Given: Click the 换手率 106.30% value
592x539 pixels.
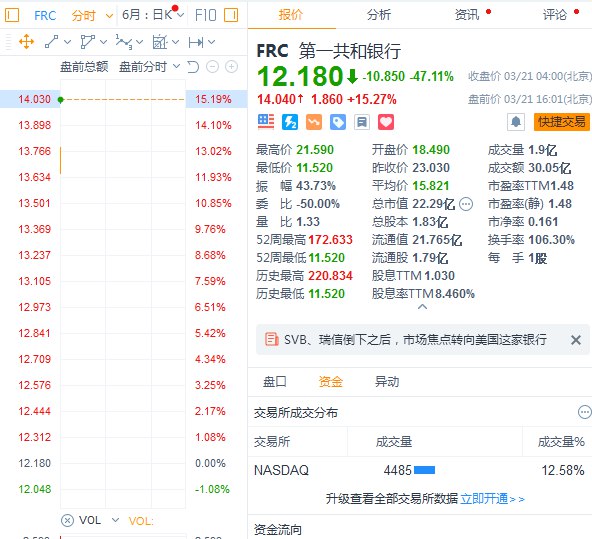Looking at the screenshot, I should pos(552,240).
